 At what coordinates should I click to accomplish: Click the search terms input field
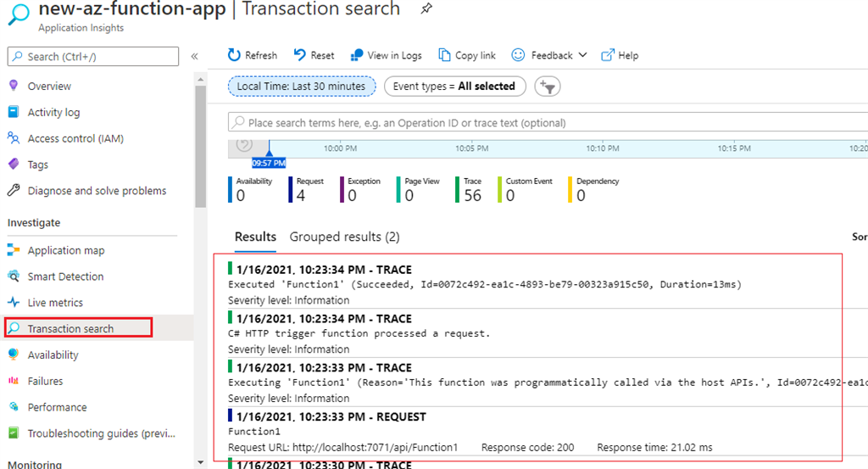pyautogui.click(x=542, y=123)
